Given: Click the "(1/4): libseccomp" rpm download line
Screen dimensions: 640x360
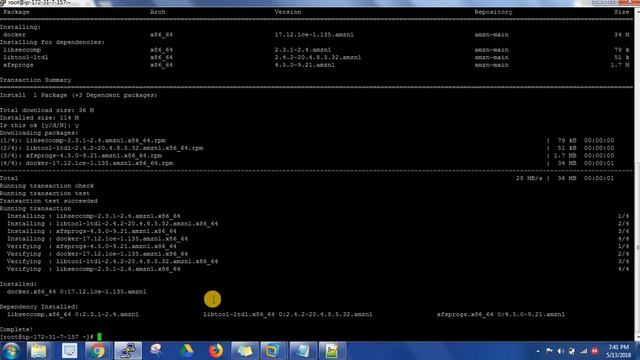Looking at the screenshot, I should (x=83, y=140).
